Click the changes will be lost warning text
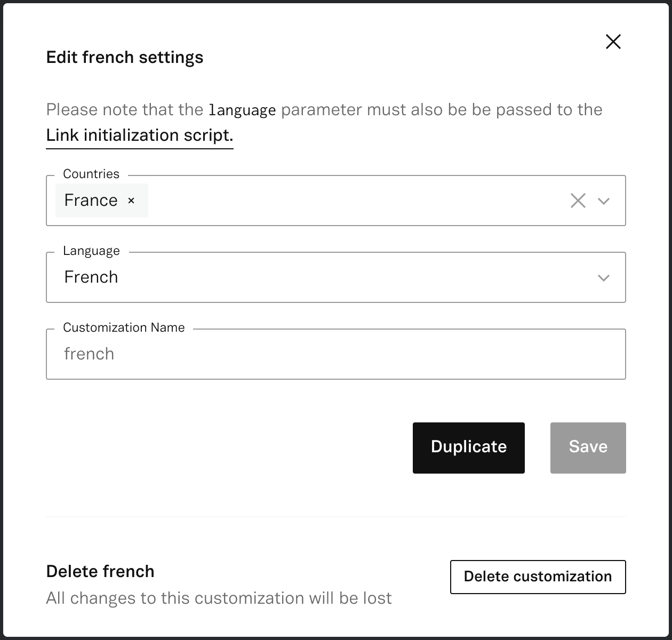The height and width of the screenshot is (640, 672). point(219,598)
